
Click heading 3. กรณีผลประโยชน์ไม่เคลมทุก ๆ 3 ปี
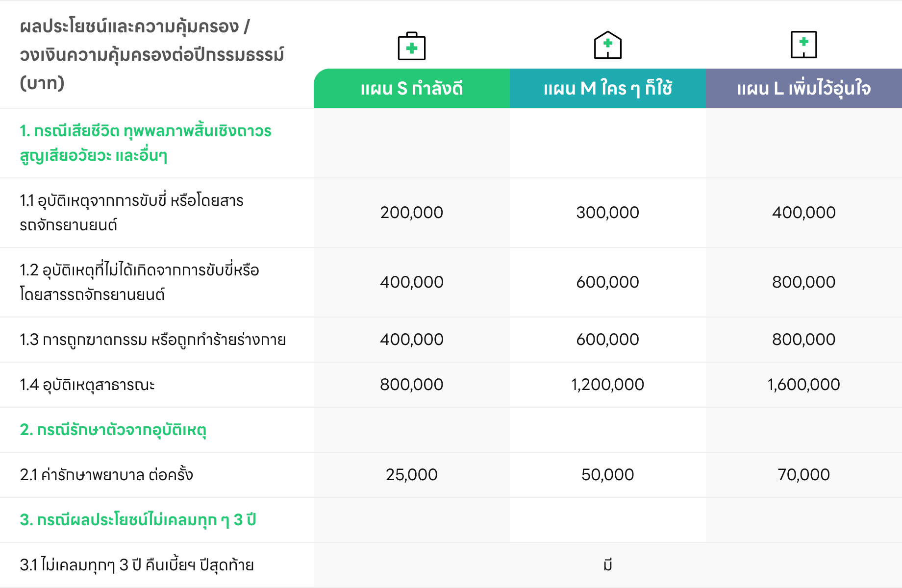click(x=138, y=520)
